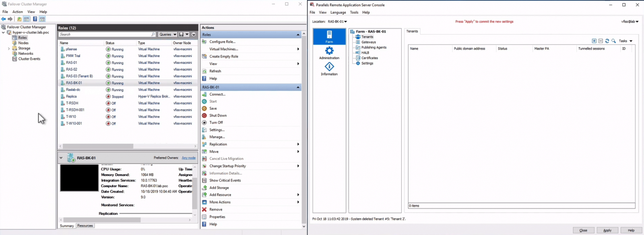644x235 pixels.
Task: Open the File menu in Failover Cluster Manager
Action: coord(5,12)
